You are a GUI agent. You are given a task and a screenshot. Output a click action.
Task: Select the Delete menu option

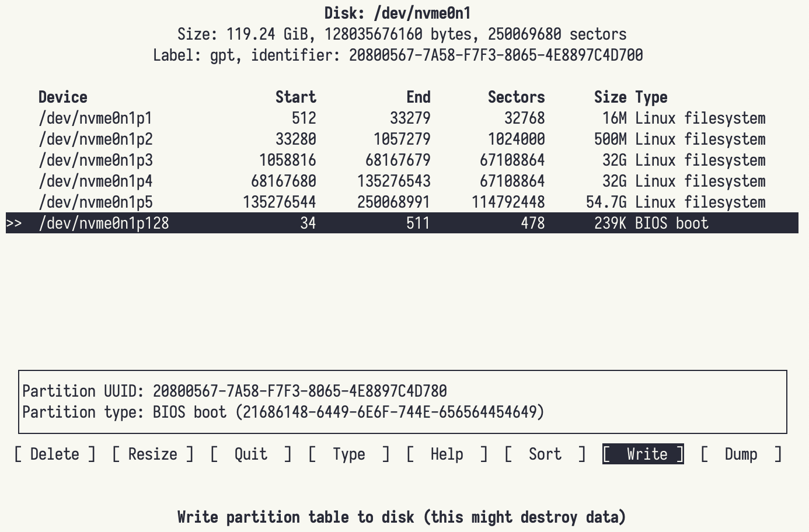[54, 454]
